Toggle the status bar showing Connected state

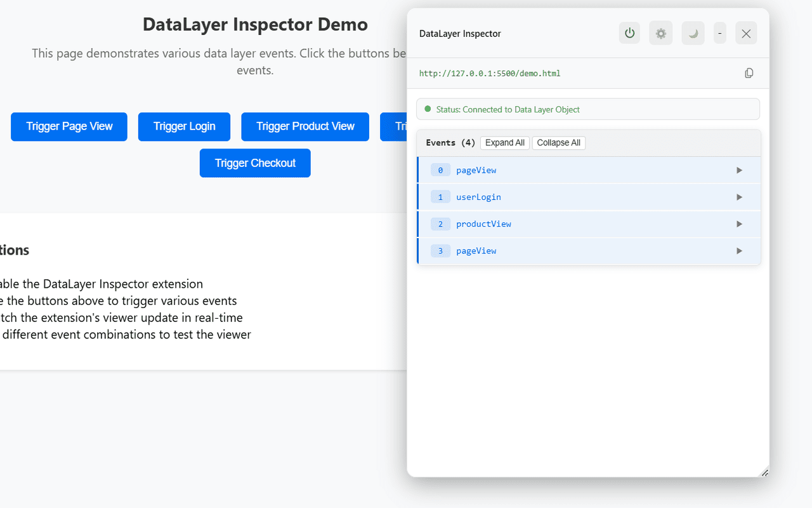[587, 109]
